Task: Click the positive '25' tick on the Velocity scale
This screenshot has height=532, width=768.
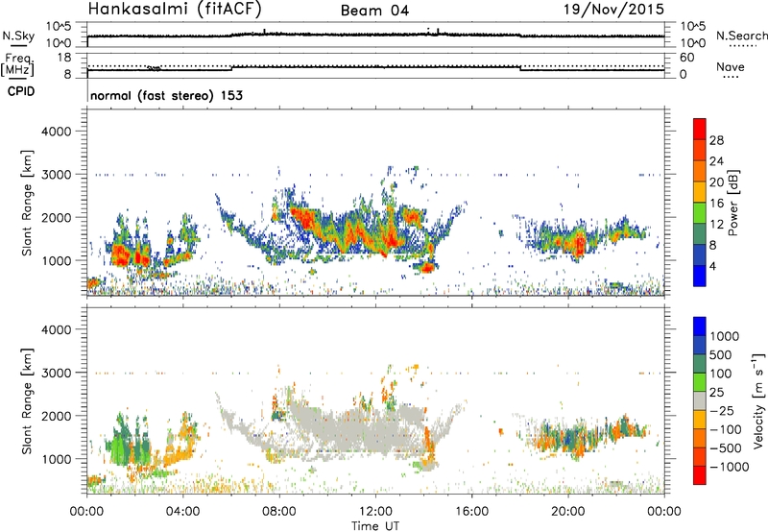Action: click(717, 393)
